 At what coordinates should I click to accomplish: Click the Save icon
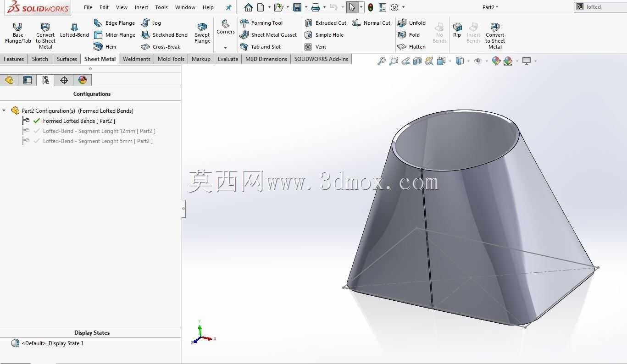(x=297, y=7)
